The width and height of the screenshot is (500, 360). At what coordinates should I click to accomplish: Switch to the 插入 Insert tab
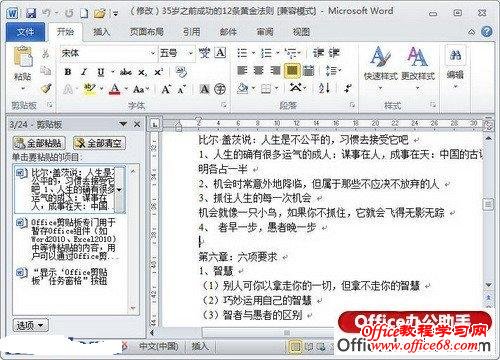pos(101,32)
